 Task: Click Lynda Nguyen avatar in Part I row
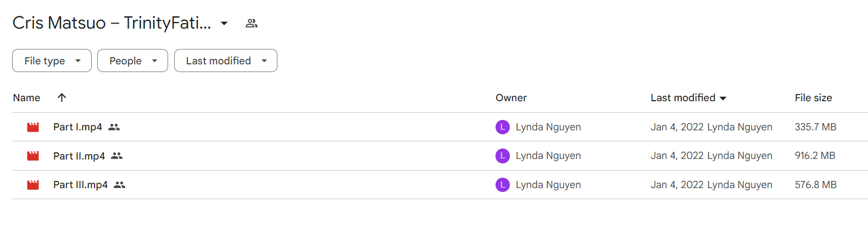(x=503, y=127)
